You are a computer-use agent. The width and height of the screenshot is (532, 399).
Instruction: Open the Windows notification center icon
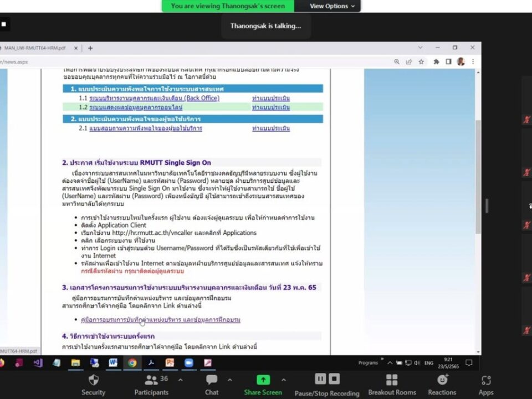(x=469, y=362)
